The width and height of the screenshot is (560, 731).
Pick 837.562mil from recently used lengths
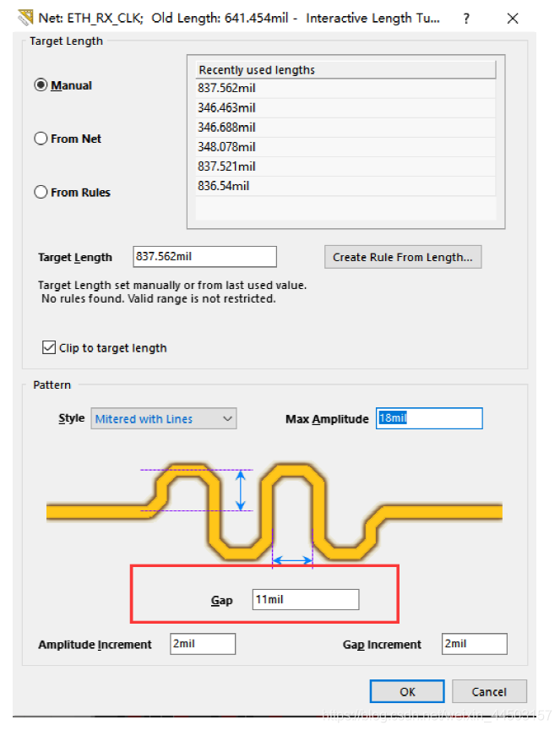[226, 89]
